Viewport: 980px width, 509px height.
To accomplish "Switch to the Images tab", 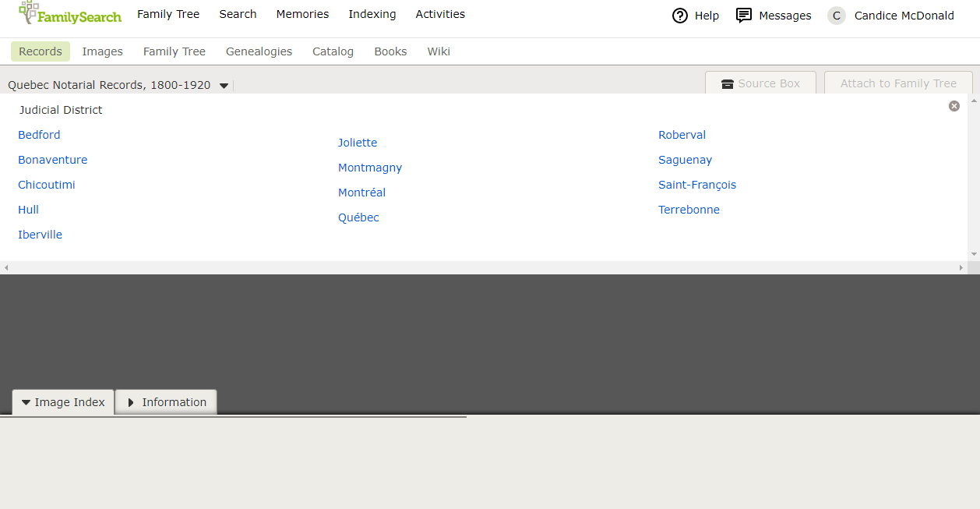I will point(103,51).
